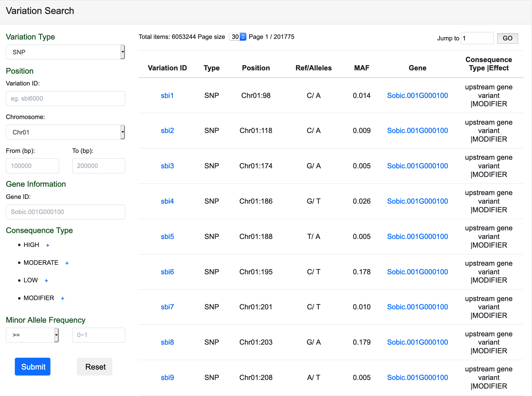
Task: Open the Sobic.001G000100 gene link for sbi4
Action: tap(417, 201)
